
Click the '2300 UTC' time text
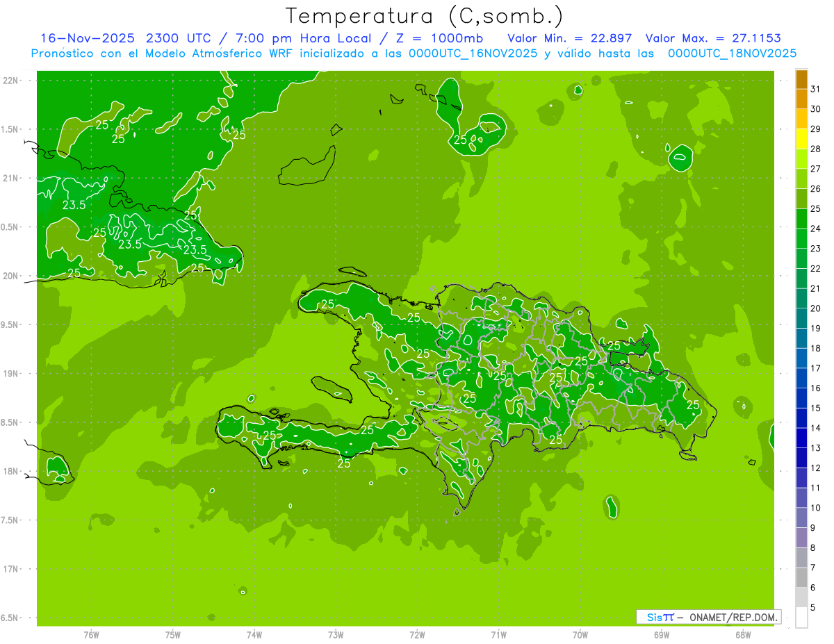pyautogui.click(x=178, y=38)
